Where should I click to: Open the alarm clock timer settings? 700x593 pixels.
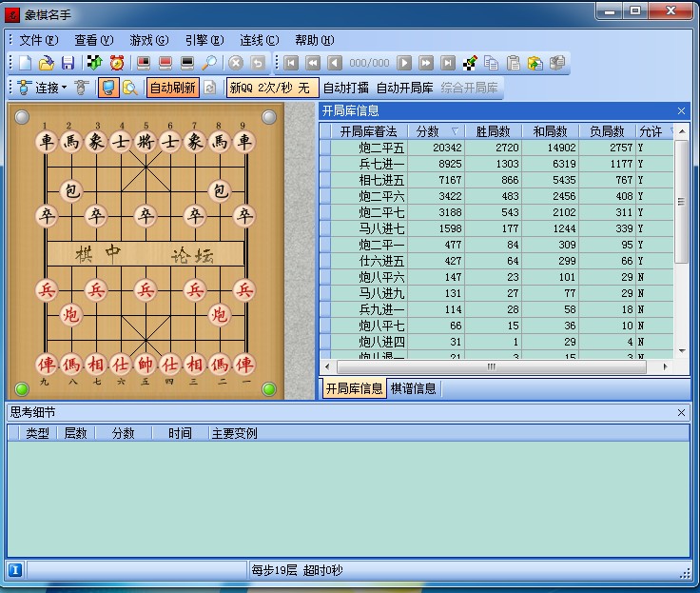point(117,63)
